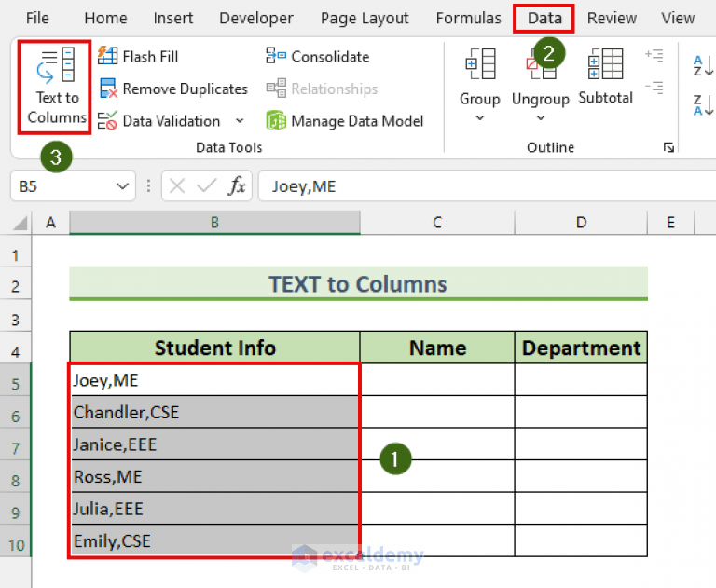Click the Group rows icon

point(480,64)
